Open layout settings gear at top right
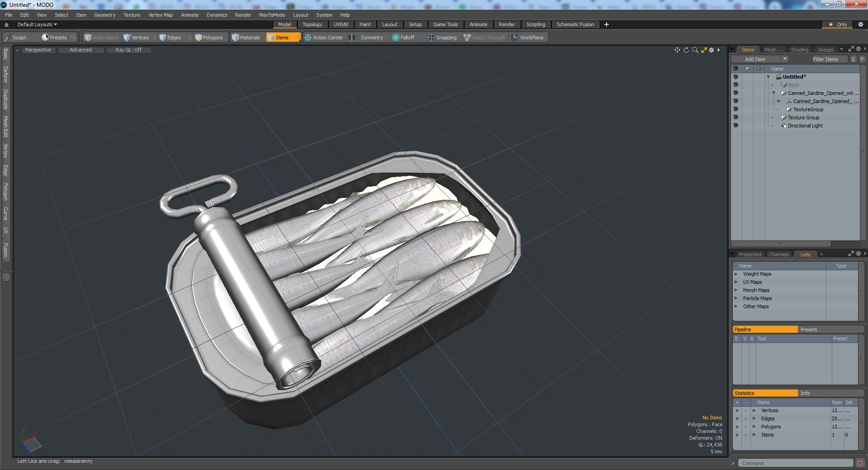Viewport: 868px width, 470px height. pos(861,24)
